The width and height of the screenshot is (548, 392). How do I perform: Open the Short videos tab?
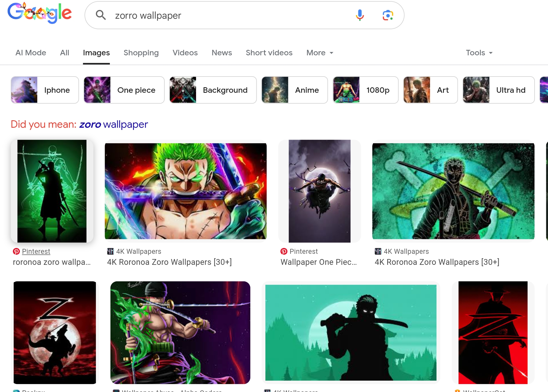pos(269,53)
